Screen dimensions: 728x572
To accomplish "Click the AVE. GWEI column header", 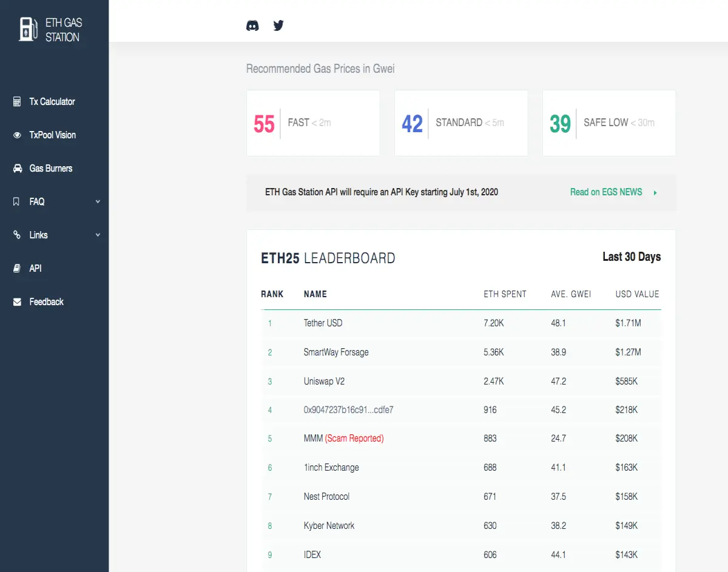I will tap(571, 294).
